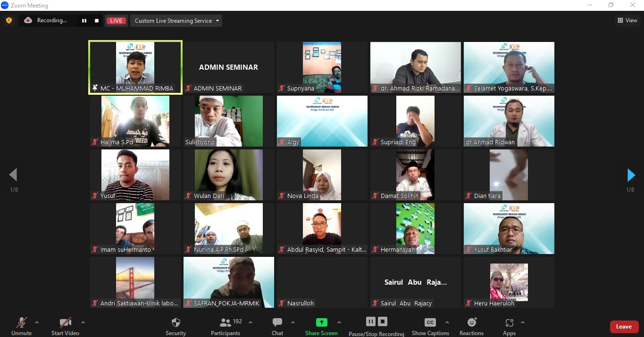
Task: Click the green Share Screen icon
Action: coord(321,322)
